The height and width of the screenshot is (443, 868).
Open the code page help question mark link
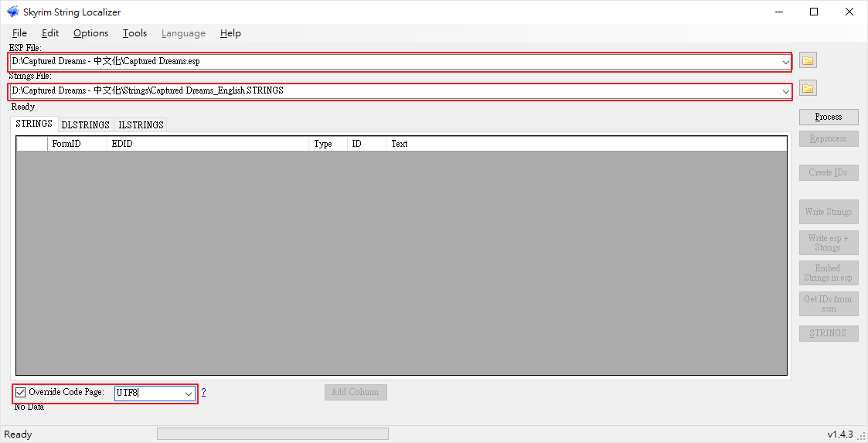(x=204, y=392)
